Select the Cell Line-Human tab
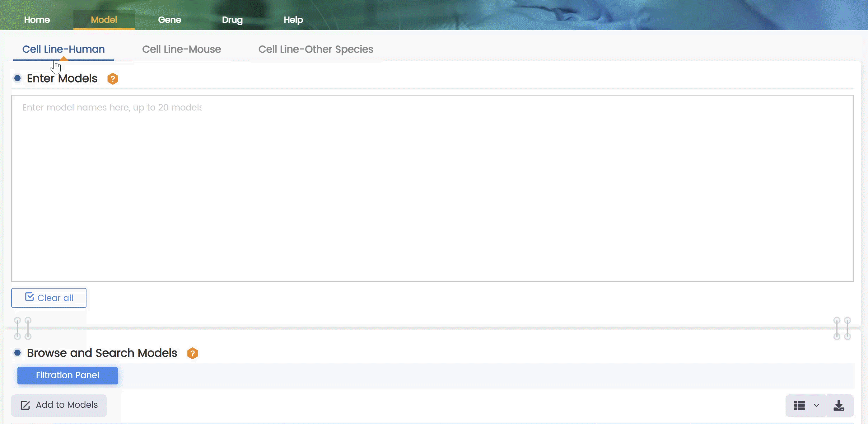Viewport: 868px width, 424px height. 63,49
